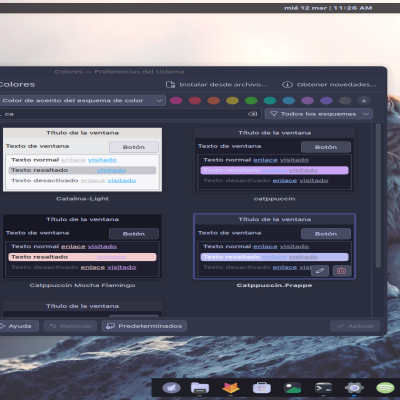Pick the red accent color
400x400 pixels.
coord(195,100)
